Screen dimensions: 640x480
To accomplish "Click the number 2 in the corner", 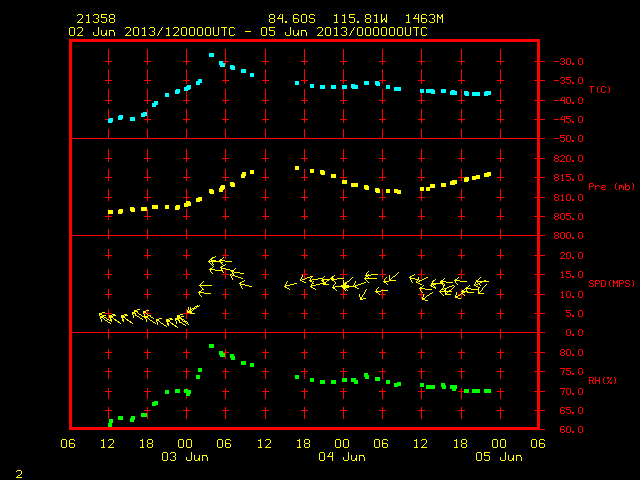I will pos(19,474).
